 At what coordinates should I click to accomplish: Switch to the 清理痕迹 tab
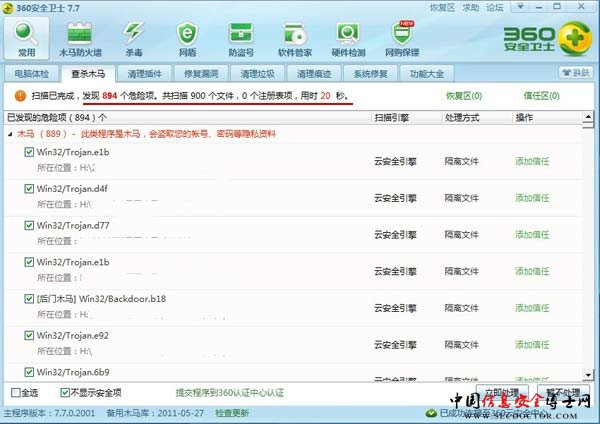click(x=314, y=73)
